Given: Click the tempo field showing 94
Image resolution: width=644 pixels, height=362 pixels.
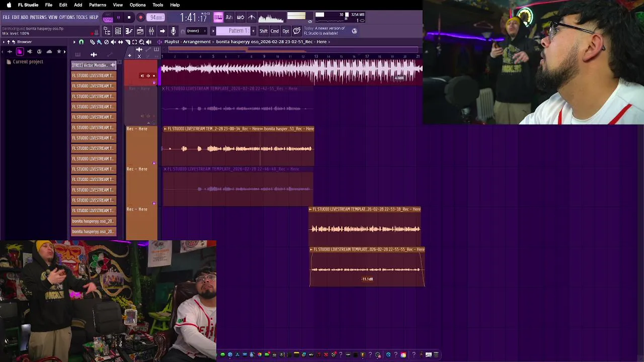Looking at the screenshot, I should 156,18.
